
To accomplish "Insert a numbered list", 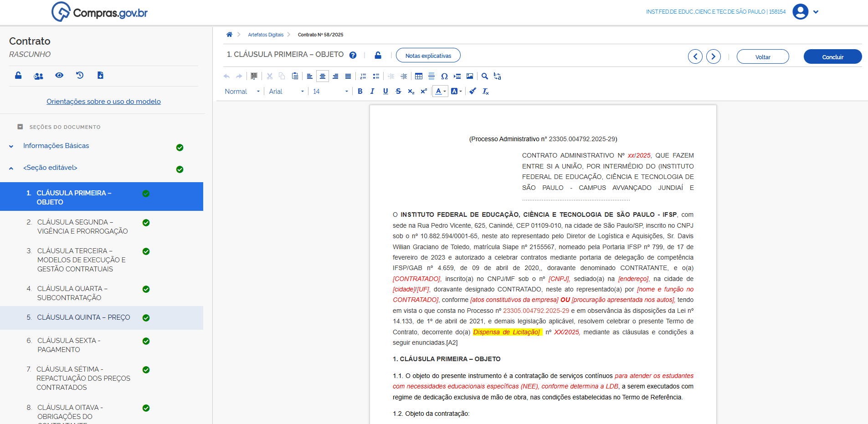I will click(x=363, y=77).
